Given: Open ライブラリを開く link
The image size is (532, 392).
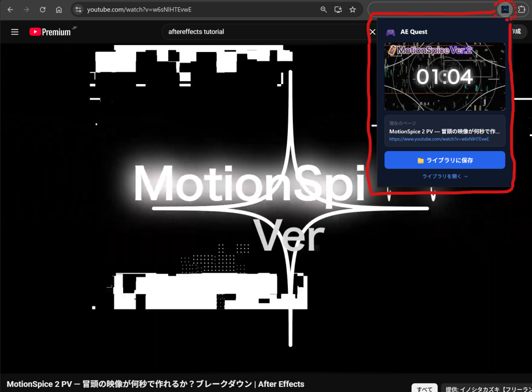Looking at the screenshot, I should coord(445,175).
